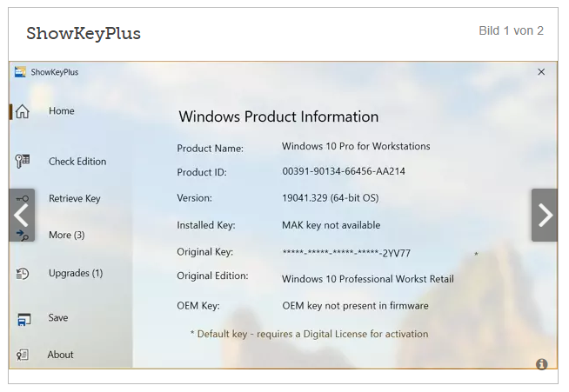Click the round info icon bottom corner

click(x=541, y=363)
